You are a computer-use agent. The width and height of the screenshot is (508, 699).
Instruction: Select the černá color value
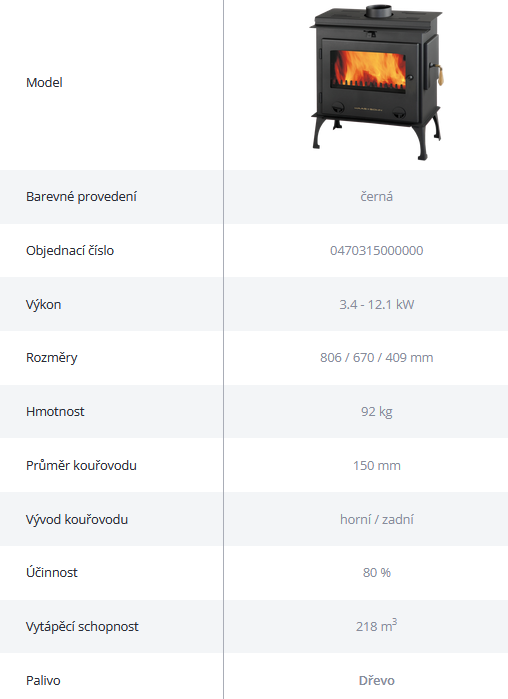click(x=377, y=197)
